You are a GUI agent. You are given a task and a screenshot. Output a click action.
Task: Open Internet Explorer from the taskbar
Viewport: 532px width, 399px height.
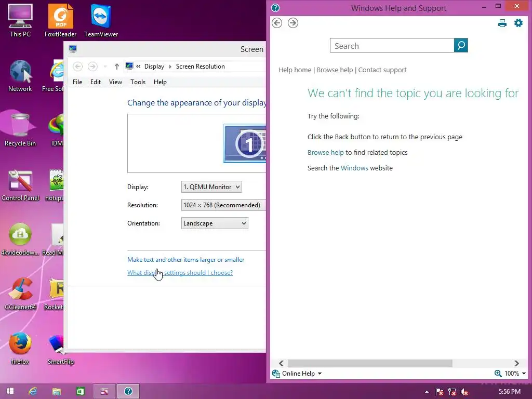click(x=33, y=391)
